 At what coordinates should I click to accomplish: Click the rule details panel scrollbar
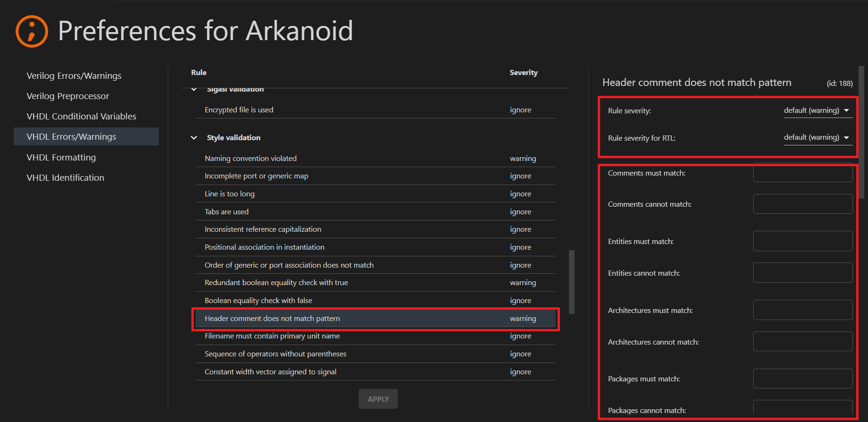[x=861, y=132]
